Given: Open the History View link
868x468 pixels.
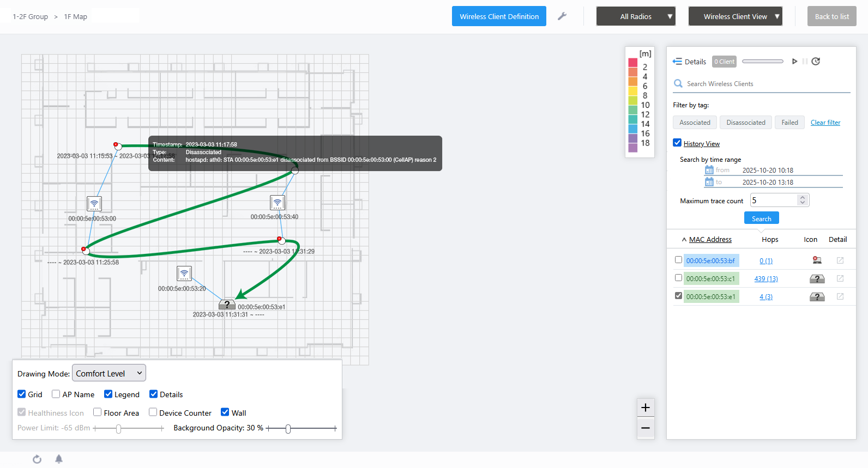Looking at the screenshot, I should 702,144.
